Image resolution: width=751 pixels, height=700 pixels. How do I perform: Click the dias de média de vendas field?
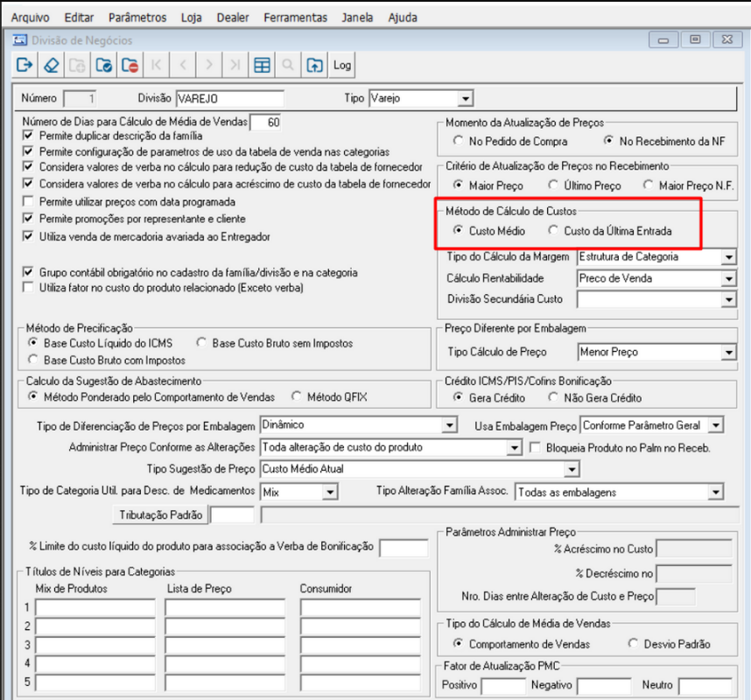266,122
